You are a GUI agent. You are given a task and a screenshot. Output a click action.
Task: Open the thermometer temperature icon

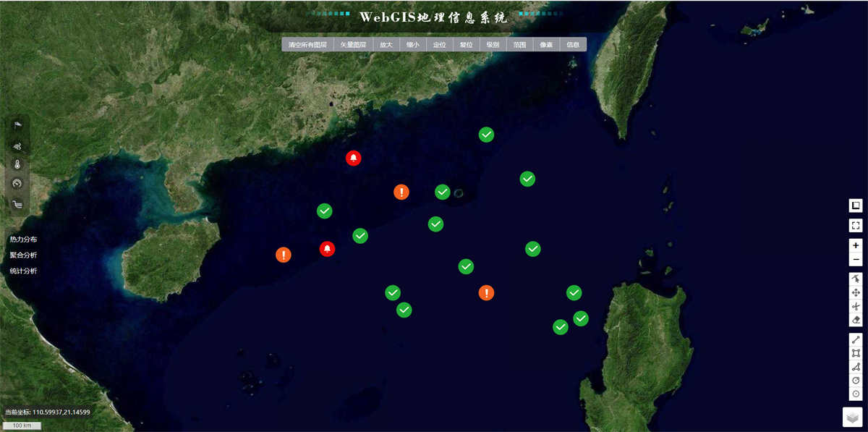tap(18, 164)
